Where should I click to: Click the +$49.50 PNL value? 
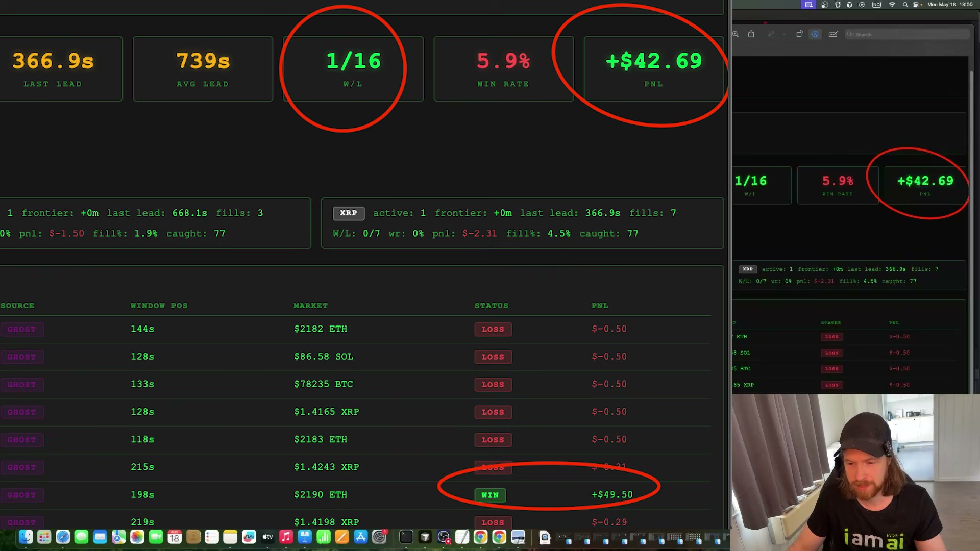612,495
